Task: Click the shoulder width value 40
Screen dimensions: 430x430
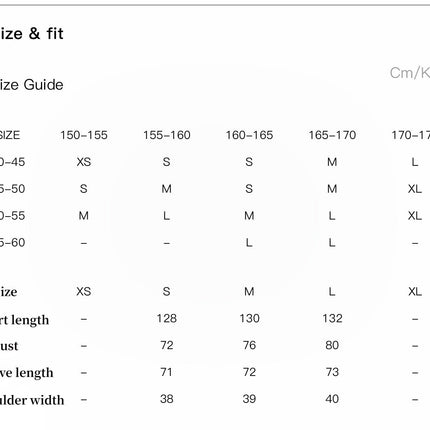Action: tap(332, 399)
